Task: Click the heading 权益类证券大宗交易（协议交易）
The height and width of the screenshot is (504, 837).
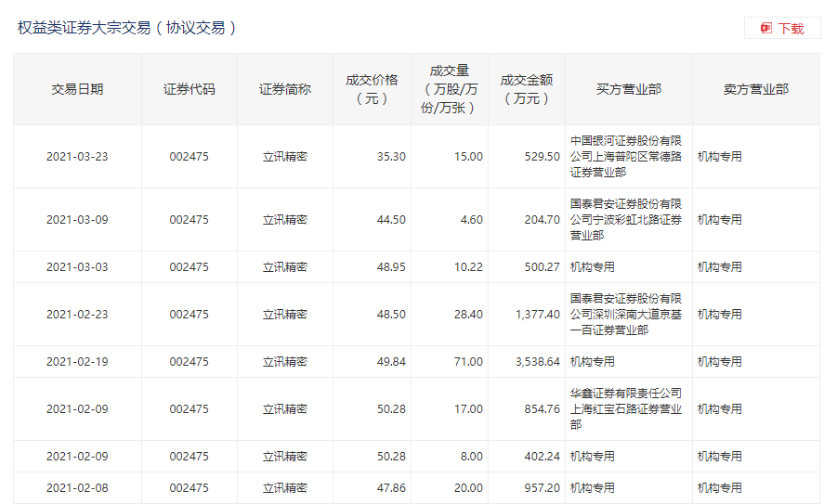Action: 126,28
